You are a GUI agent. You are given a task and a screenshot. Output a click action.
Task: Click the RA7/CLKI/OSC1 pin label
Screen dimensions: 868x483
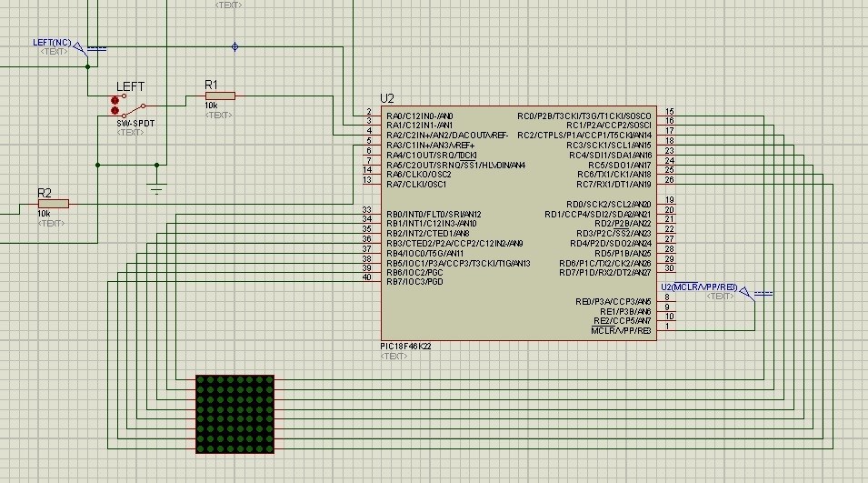tap(416, 184)
